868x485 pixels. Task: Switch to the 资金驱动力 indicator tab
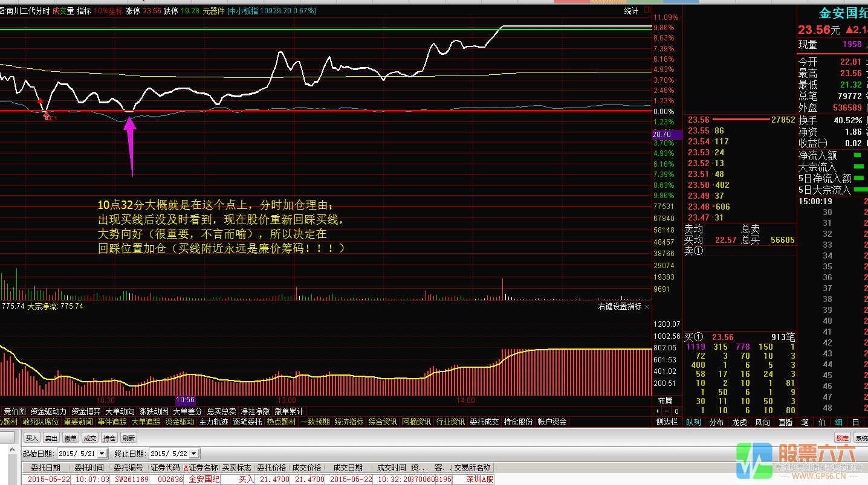pyautogui.click(x=48, y=411)
